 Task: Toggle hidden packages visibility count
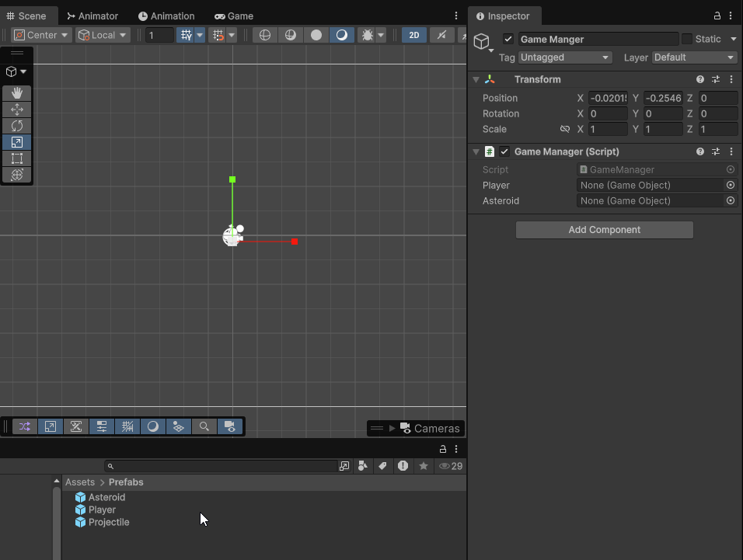pos(451,466)
